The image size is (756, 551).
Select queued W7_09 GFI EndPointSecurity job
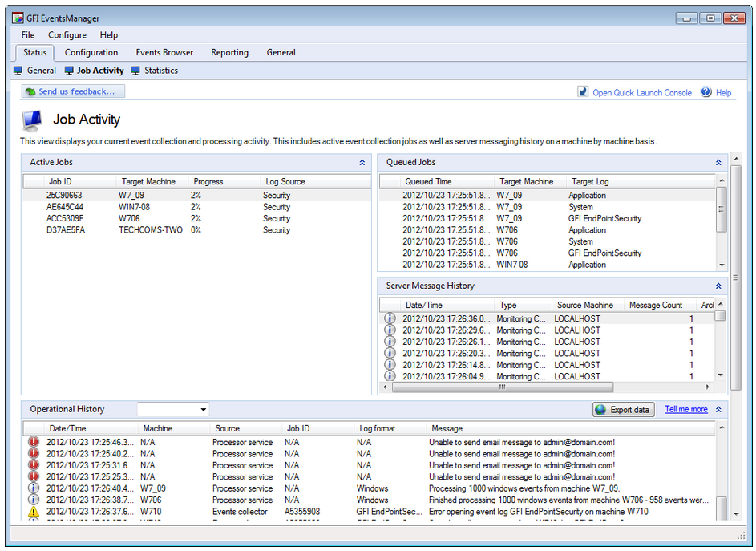[548, 219]
